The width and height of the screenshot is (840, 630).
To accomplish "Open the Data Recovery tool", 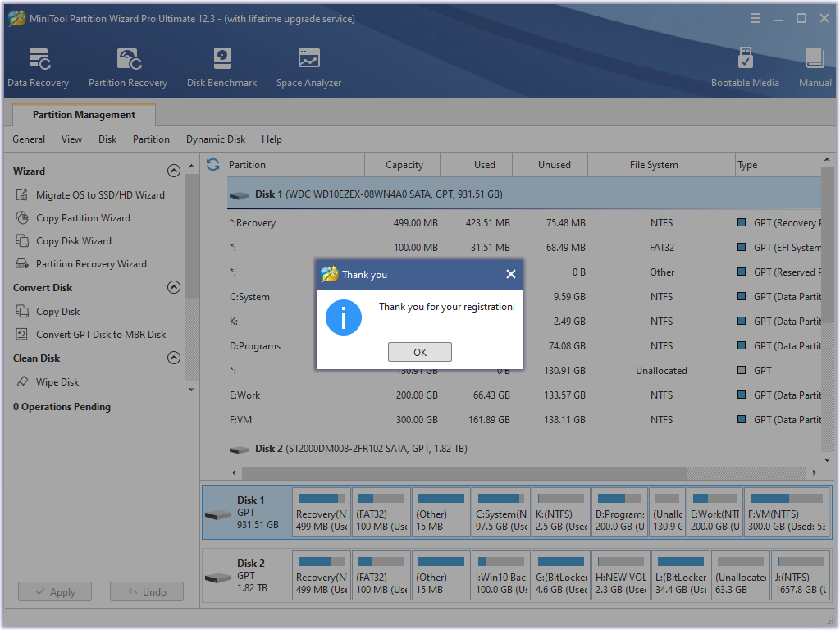I will (x=38, y=67).
